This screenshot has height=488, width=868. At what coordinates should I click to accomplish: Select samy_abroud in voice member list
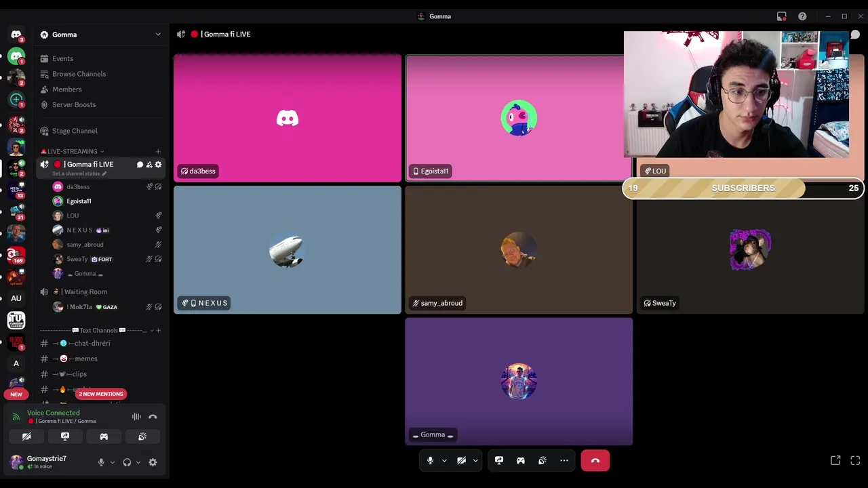tap(107, 245)
